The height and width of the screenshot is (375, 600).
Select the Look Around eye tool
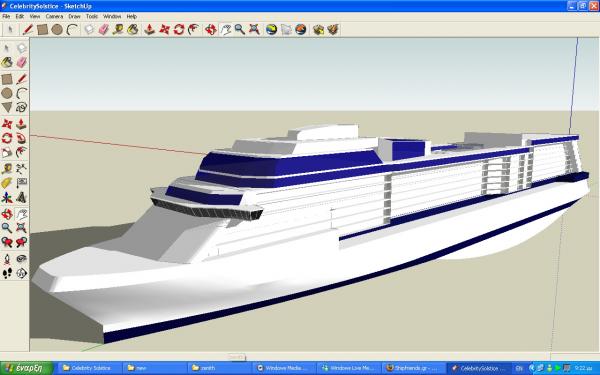[21, 259]
